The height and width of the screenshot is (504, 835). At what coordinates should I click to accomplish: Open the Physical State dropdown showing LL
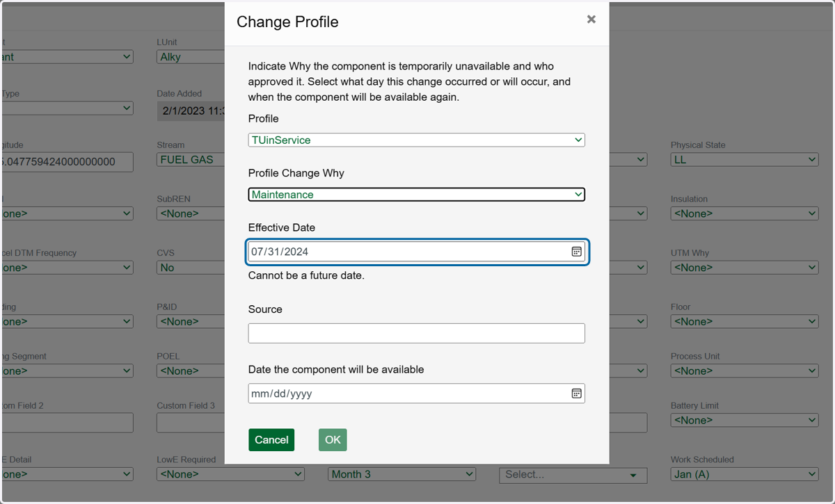pos(745,160)
